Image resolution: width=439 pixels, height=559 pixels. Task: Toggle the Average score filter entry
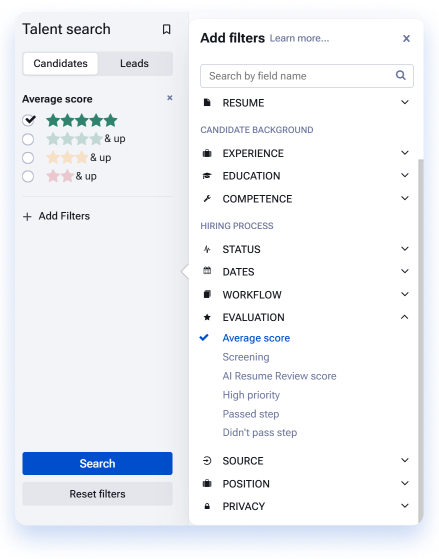pyautogui.click(x=256, y=338)
